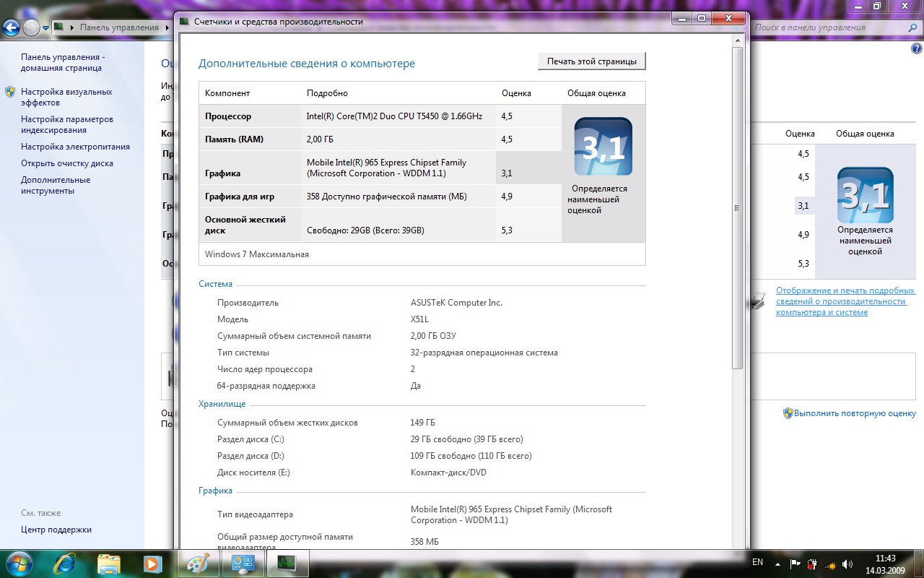Image resolution: width=924 pixels, height=578 pixels.
Task: Click the search magnifier icon in Control Panel
Action: pyautogui.click(x=912, y=27)
